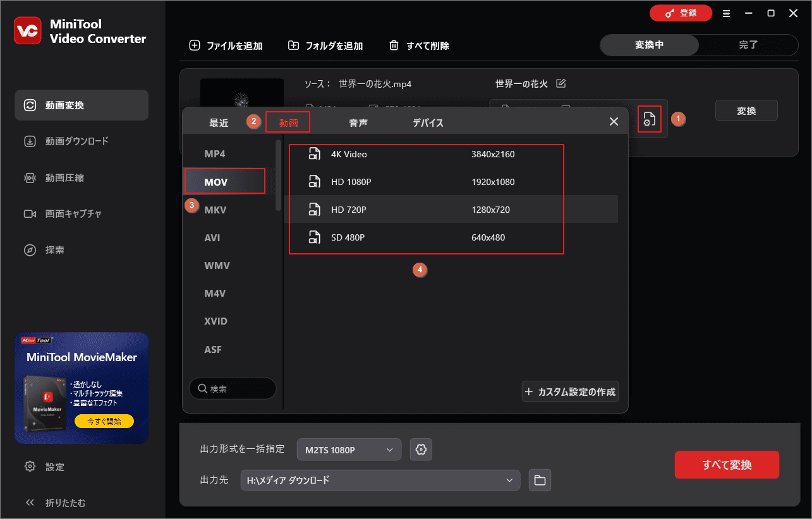This screenshot has width=812, height=519.
Task: Open the output format settings icon for the file
Action: point(649,119)
